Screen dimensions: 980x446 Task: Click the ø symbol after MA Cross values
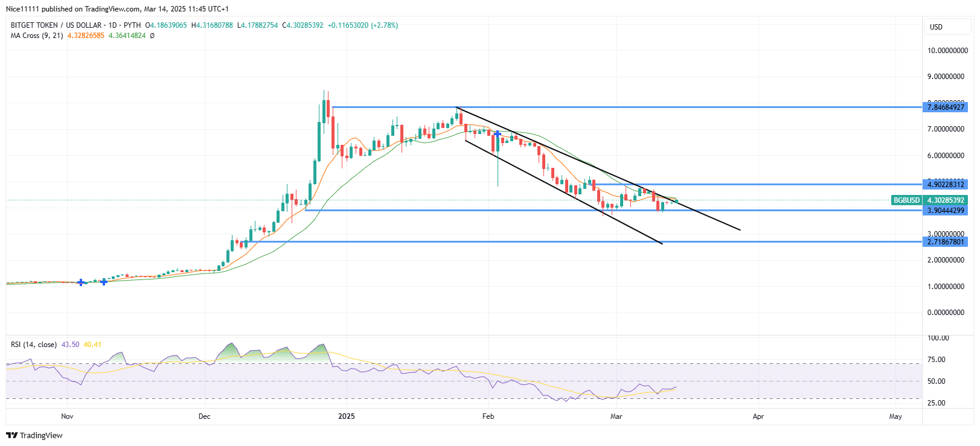[152, 36]
